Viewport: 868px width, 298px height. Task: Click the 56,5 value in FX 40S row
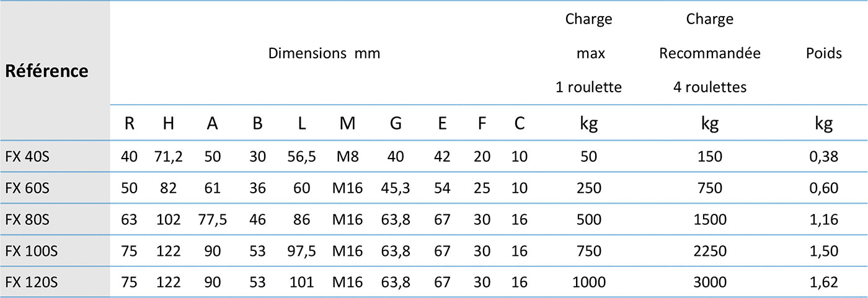coord(302,157)
